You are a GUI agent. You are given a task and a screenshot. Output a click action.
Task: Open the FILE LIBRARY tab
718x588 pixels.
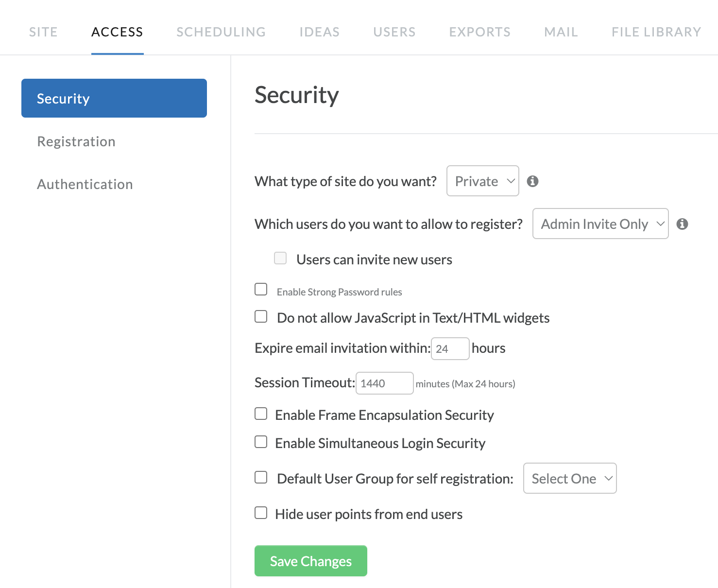pos(656,32)
